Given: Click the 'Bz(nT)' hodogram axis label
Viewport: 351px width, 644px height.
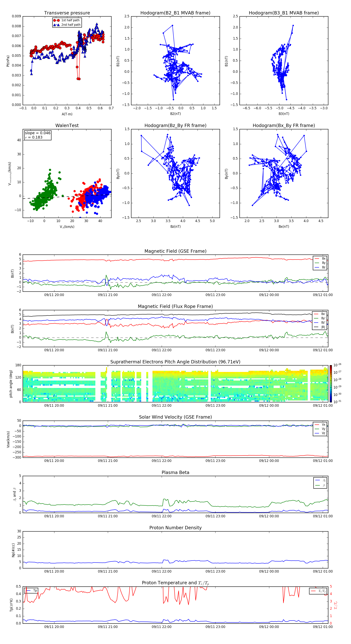Looking at the screenshot, I should point(175,227).
